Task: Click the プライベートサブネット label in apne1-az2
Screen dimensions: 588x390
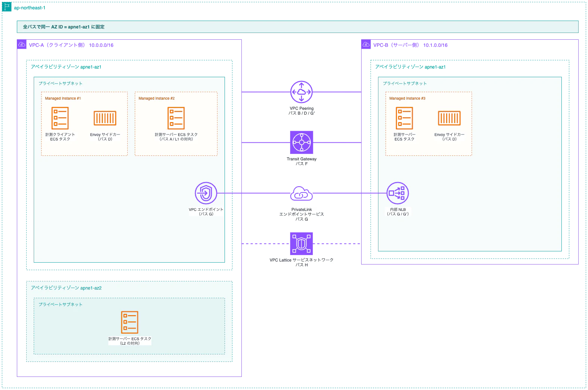Action: [60, 304]
